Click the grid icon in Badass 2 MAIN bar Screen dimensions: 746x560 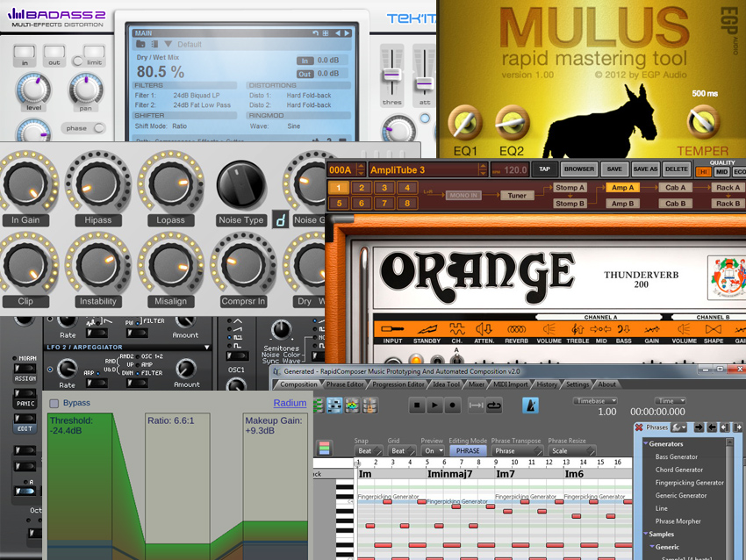pyautogui.click(x=326, y=33)
